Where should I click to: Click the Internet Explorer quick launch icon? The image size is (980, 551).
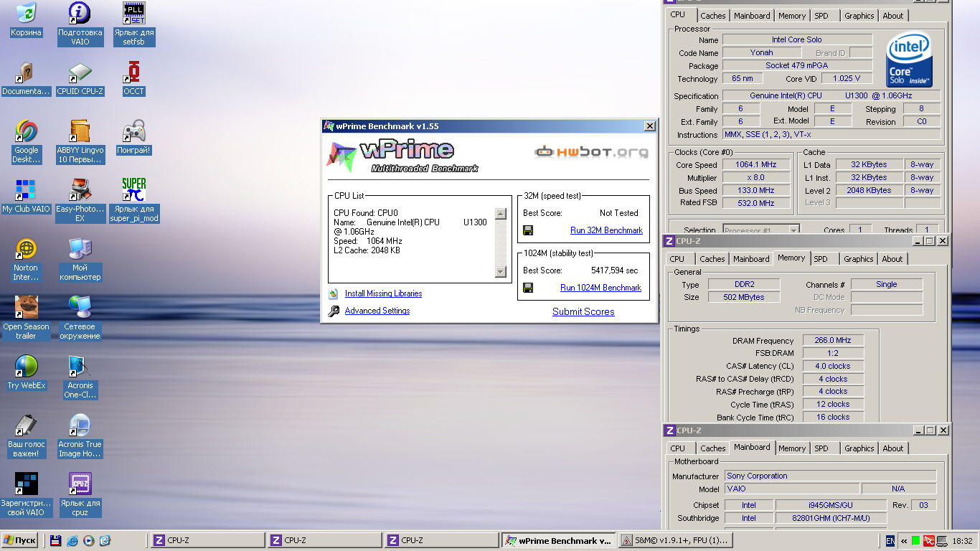click(x=72, y=541)
